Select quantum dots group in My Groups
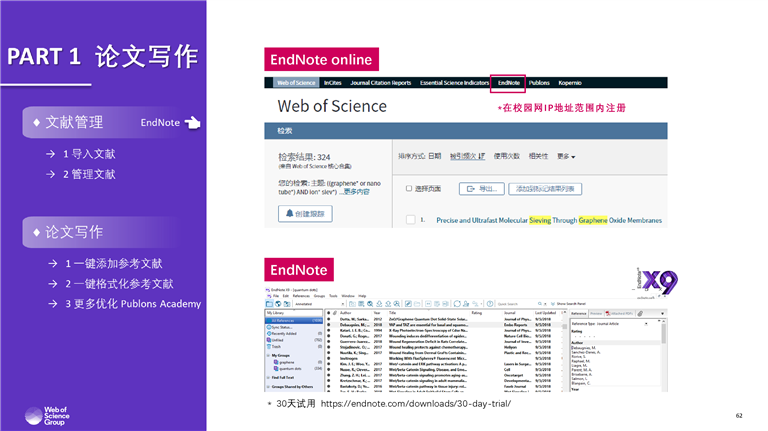The image size is (768, 431). 294,369
